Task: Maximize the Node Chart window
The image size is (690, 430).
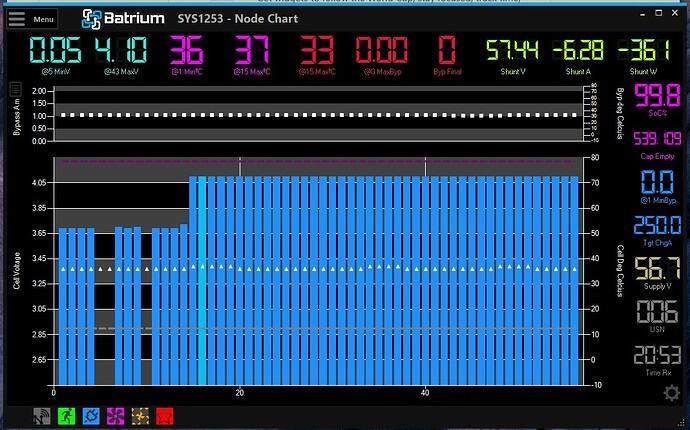Action: point(658,13)
